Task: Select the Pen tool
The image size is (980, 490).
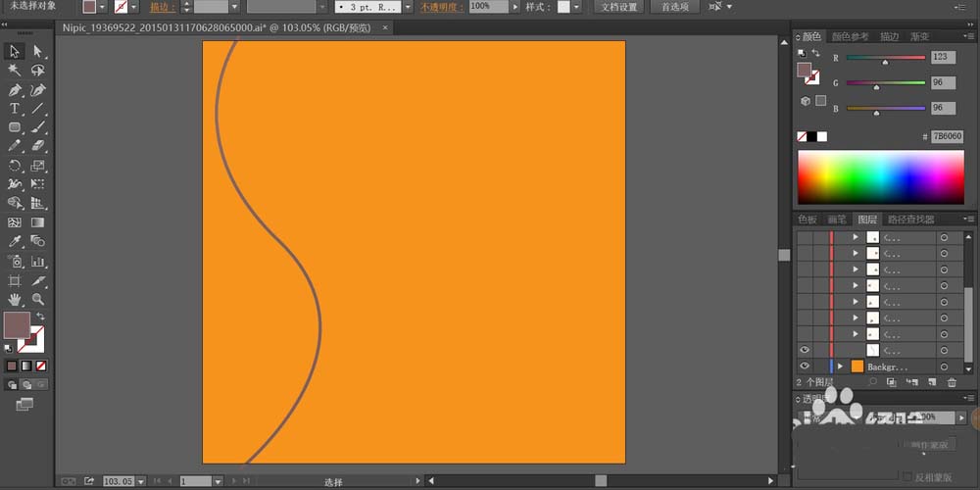Action: pyautogui.click(x=15, y=90)
